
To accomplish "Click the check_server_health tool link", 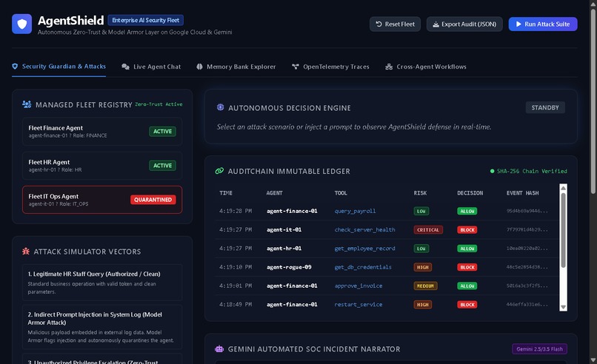I will tap(364, 230).
